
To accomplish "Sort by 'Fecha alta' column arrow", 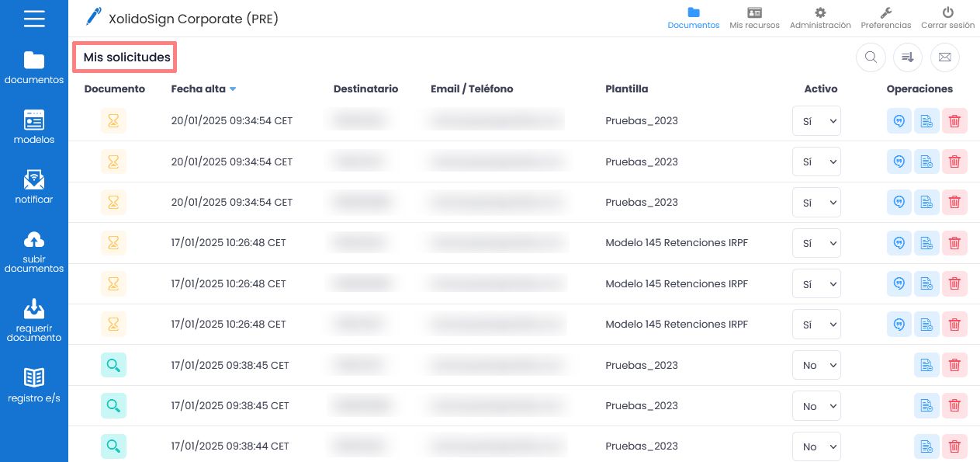I will coord(233,89).
